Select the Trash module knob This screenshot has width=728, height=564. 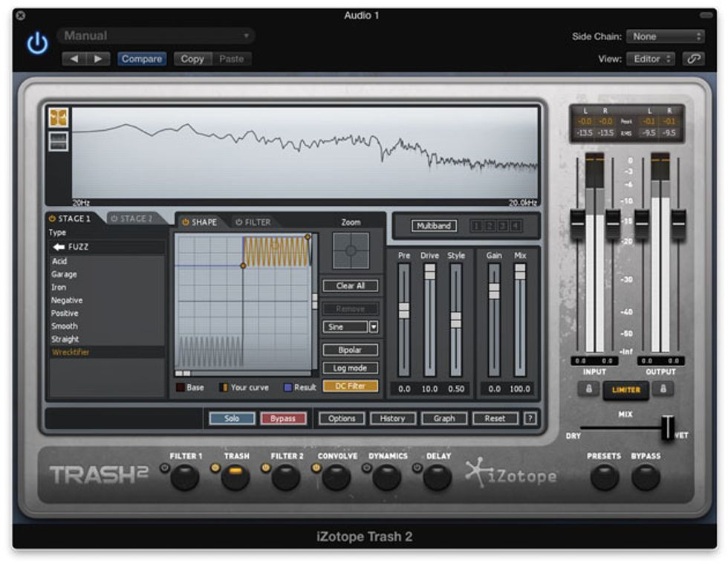pos(235,477)
